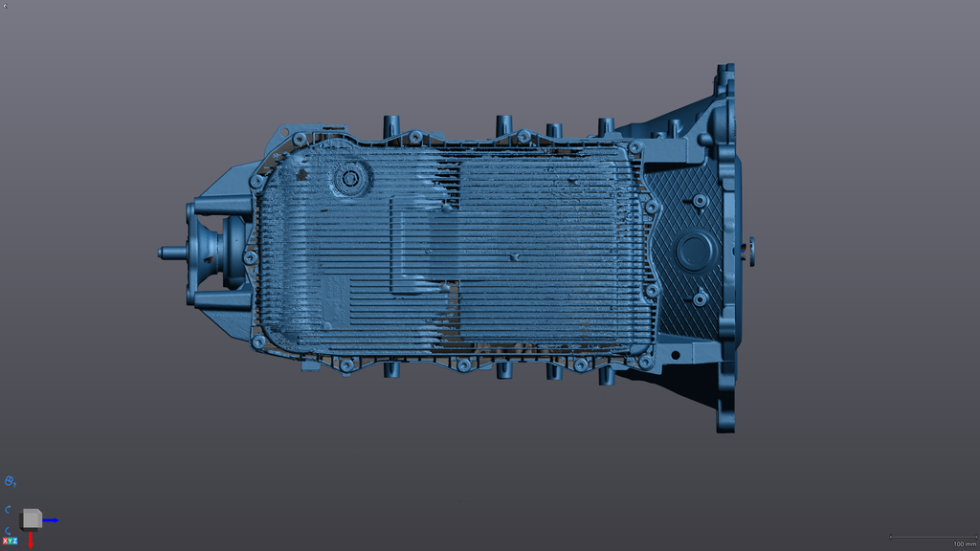This screenshot has width=980, height=551.
Task: Open the mouse controls help icon
Action: (11, 481)
